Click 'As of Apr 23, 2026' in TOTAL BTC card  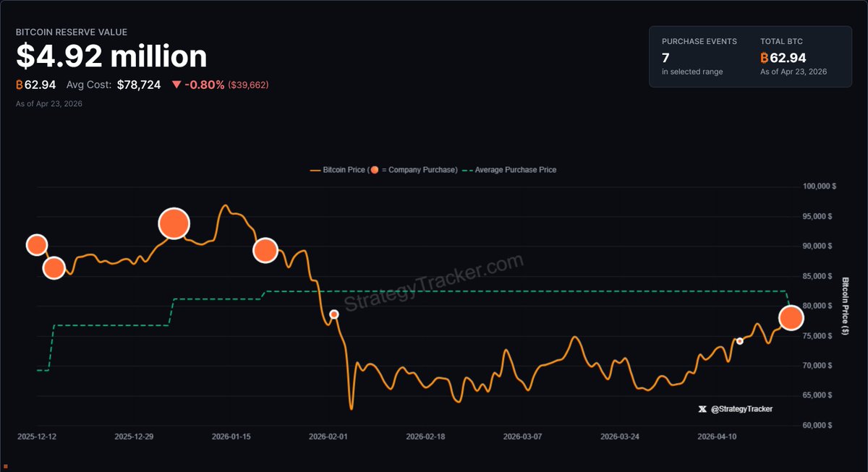coord(793,72)
